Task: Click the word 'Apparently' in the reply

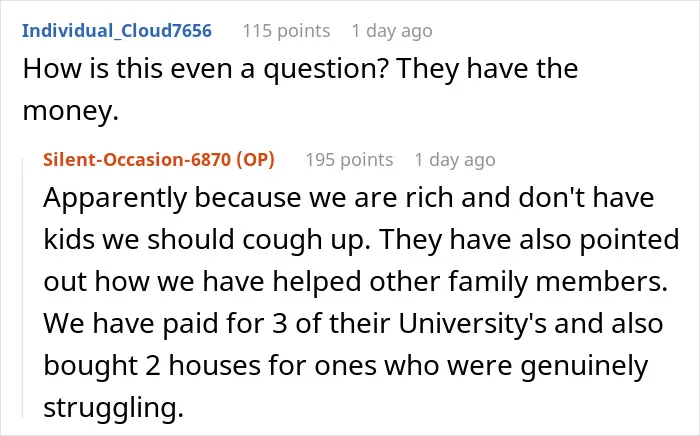Action: (115, 198)
